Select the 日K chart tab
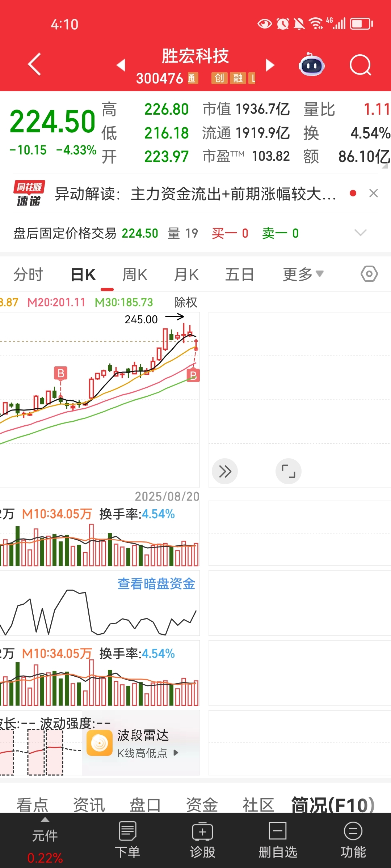 coord(83,275)
